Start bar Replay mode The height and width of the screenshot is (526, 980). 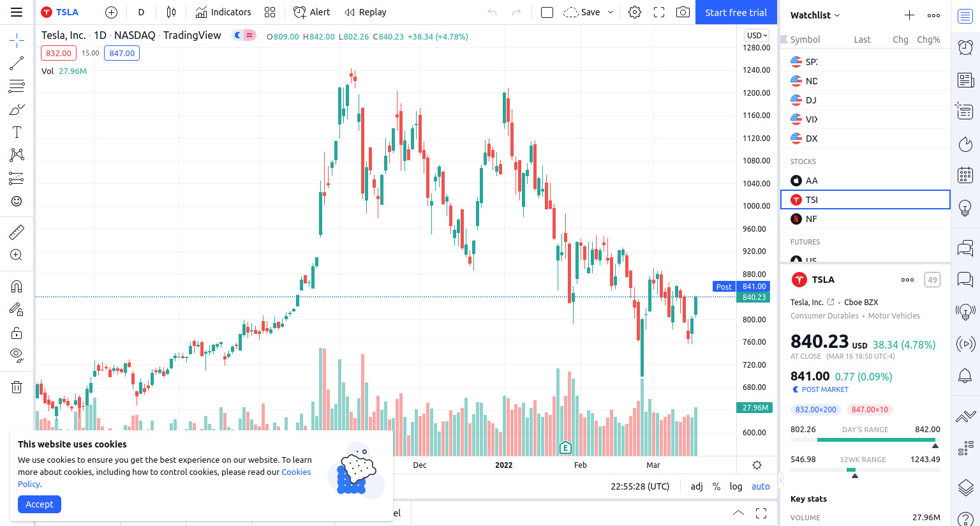pyautogui.click(x=366, y=12)
